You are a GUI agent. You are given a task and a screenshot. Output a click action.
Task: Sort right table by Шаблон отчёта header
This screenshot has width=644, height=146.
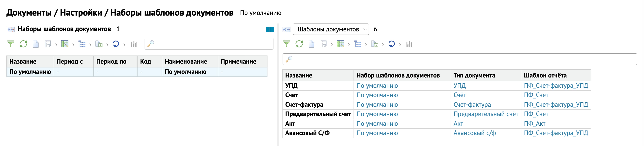pos(556,75)
